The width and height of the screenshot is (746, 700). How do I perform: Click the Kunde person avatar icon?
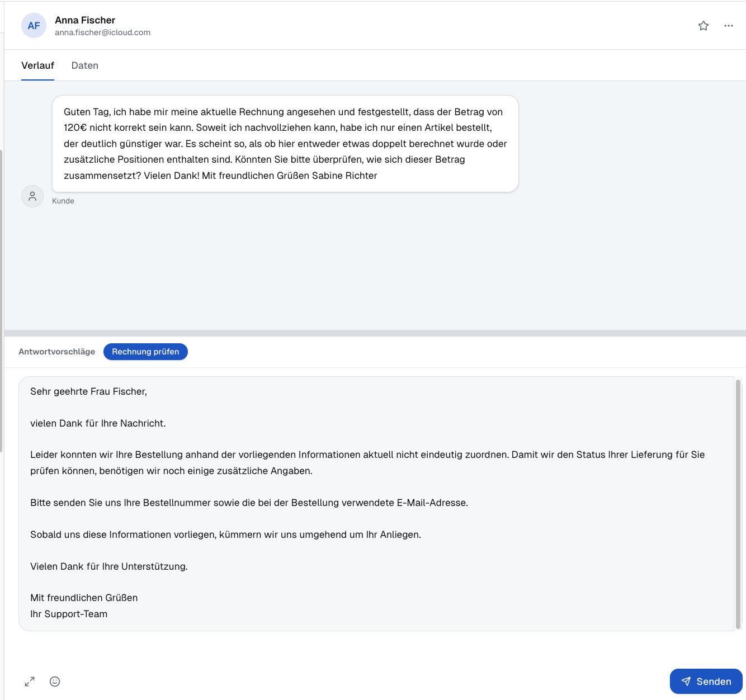coord(32,196)
